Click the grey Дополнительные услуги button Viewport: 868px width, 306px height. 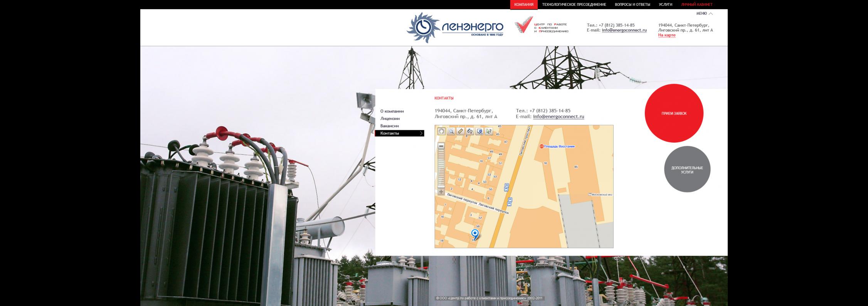click(687, 170)
